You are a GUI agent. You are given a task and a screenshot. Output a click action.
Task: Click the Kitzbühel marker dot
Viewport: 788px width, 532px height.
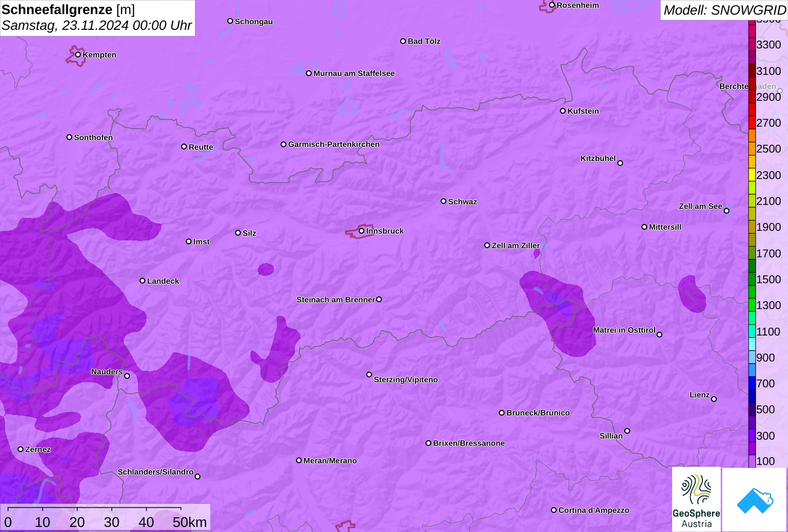click(620, 163)
